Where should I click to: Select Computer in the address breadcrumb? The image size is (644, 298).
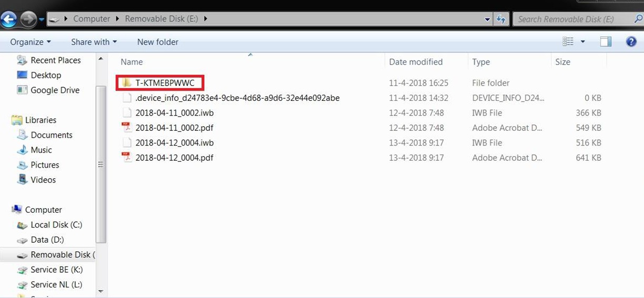92,19
